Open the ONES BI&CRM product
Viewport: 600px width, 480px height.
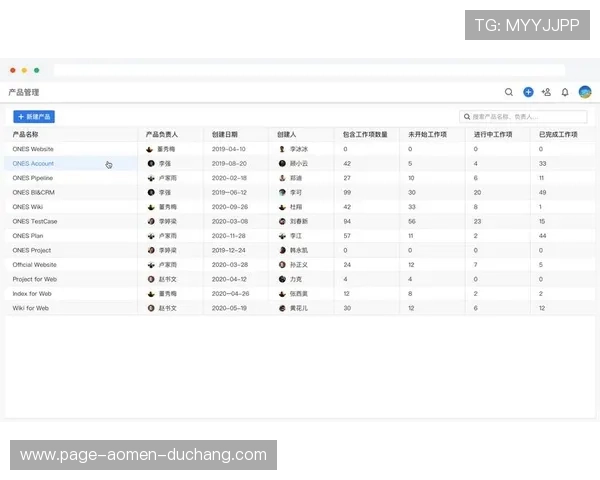pyautogui.click(x=33, y=193)
